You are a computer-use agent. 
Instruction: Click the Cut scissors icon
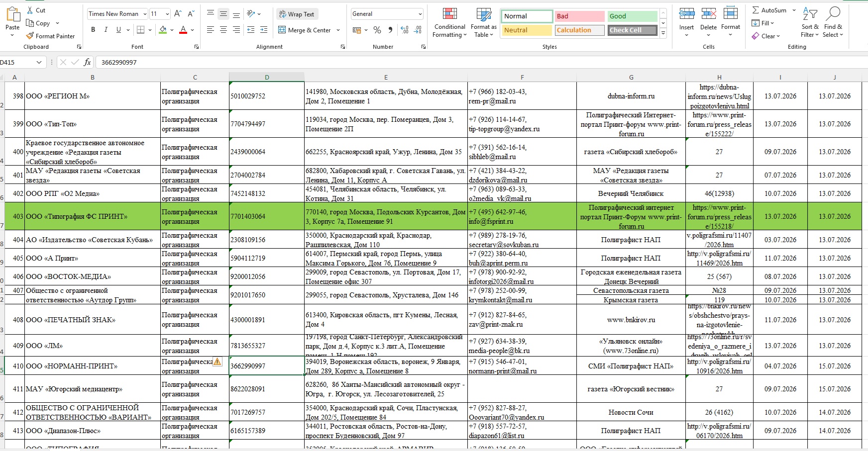click(x=30, y=10)
